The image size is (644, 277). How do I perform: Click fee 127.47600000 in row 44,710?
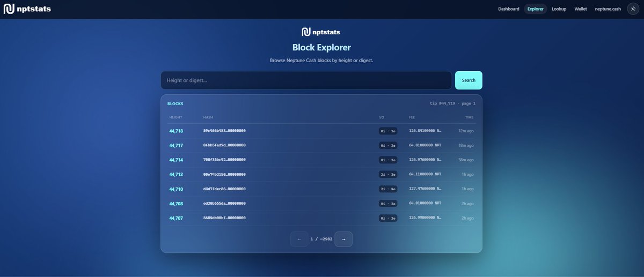(425, 189)
